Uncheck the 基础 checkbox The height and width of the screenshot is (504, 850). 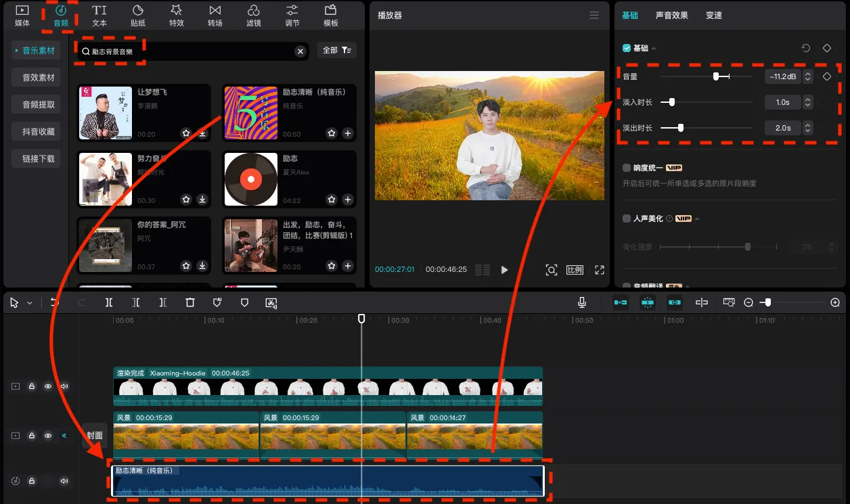(627, 48)
